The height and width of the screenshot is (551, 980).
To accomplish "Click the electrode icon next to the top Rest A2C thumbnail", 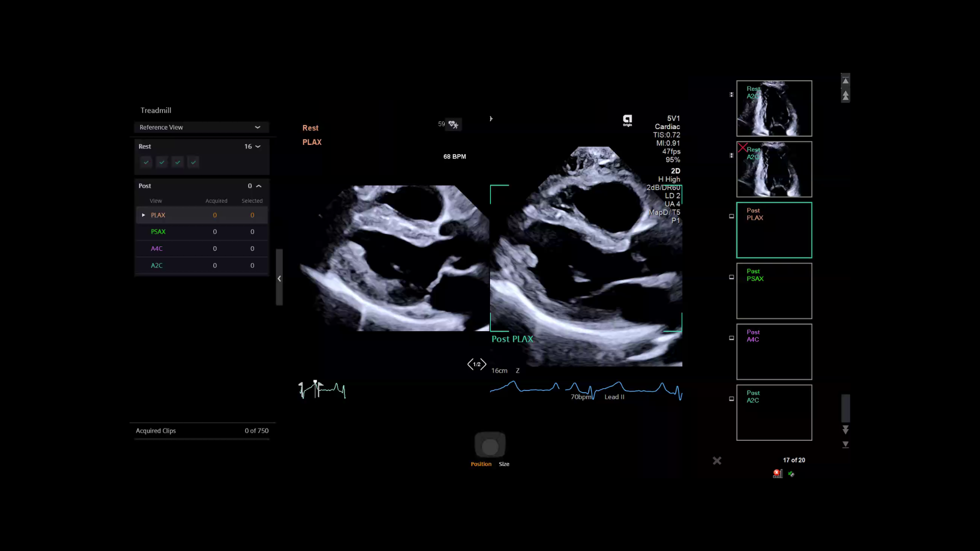I will pos(731,95).
